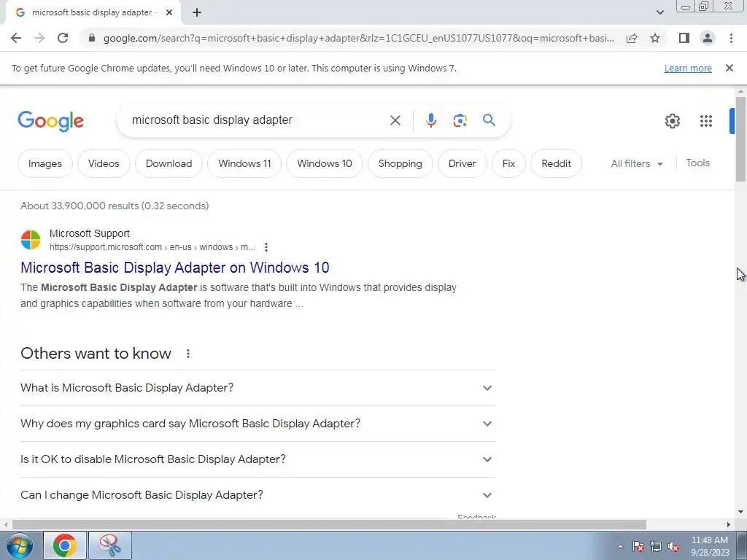Screen dimensions: 747x560
Task: Open the three-dot menu beside support.microsoft.com URL
Action: [266, 247]
